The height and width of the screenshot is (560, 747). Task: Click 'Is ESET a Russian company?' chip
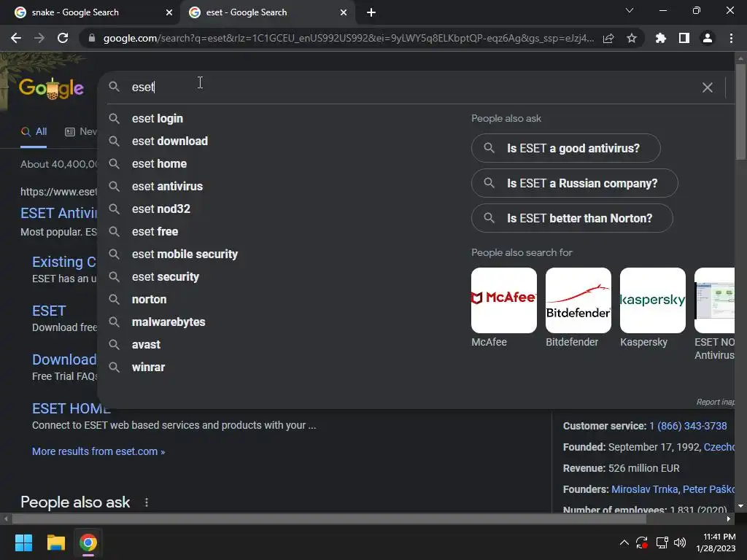coord(575,183)
